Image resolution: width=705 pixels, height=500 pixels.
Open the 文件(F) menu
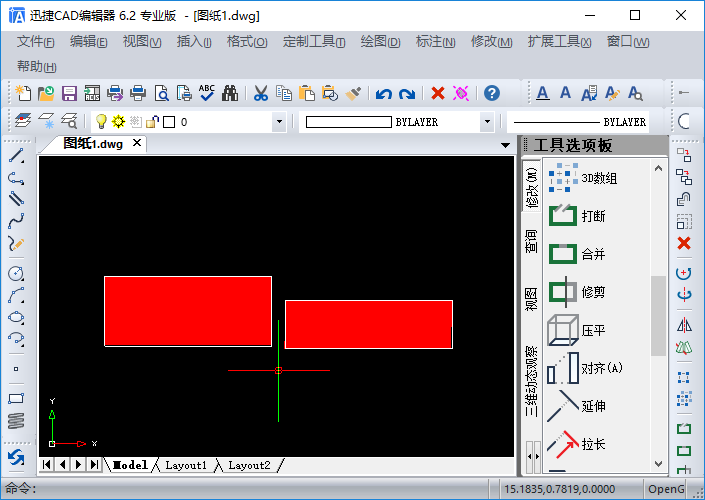point(36,42)
